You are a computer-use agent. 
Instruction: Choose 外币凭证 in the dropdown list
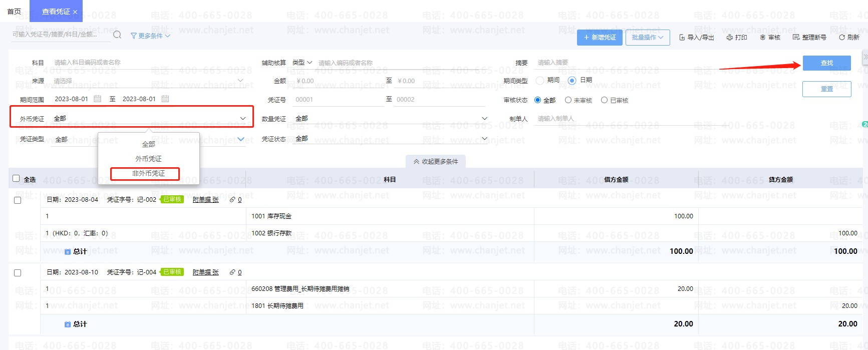point(149,159)
